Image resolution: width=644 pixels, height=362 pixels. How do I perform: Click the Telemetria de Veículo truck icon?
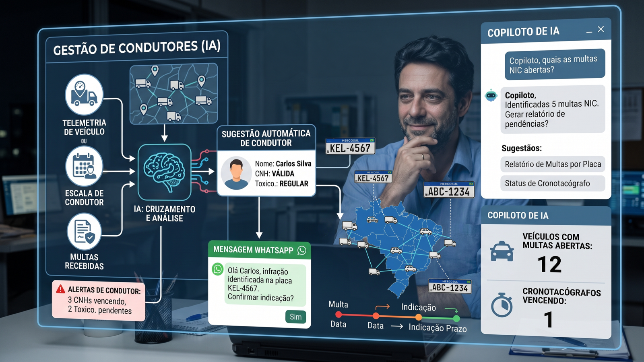coord(84,95)
